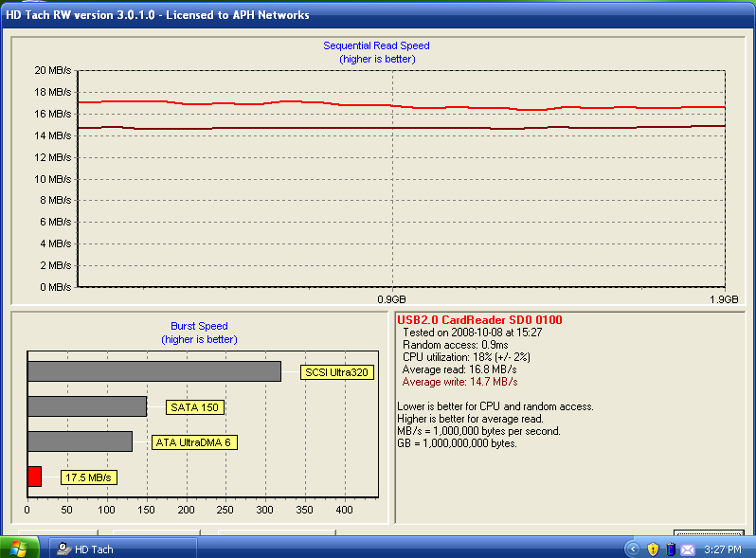Image resolution: width=756 pixels, height=558 pixels.
Task: Click the Average write 14.7 MB/s text
Action: point(459,382)
